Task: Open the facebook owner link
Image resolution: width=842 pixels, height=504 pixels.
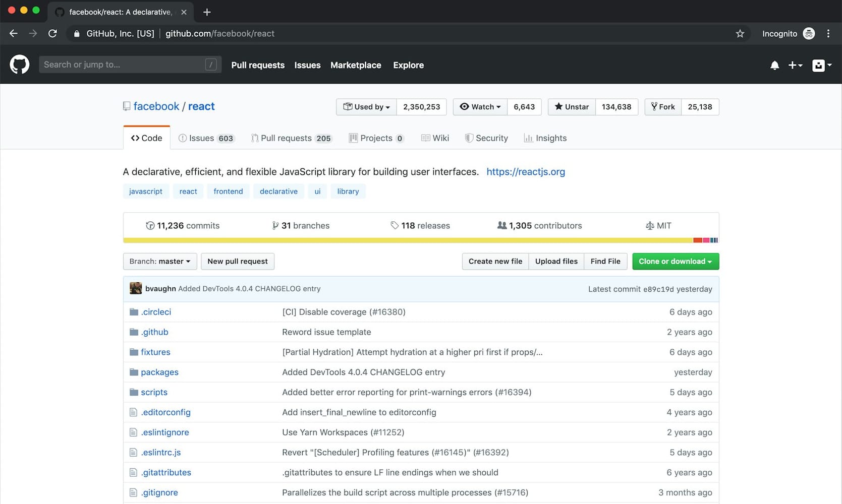Action: (x=156, y=106)
